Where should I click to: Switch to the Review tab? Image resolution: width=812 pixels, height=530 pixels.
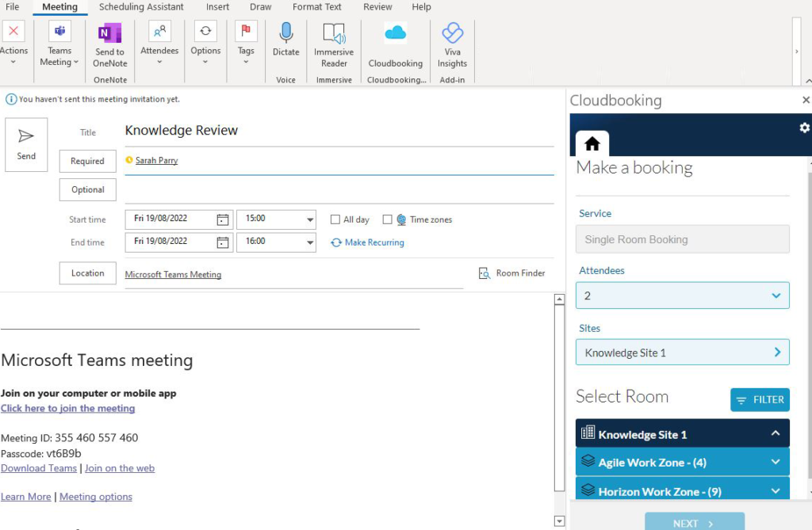click(x=377, y=6)
